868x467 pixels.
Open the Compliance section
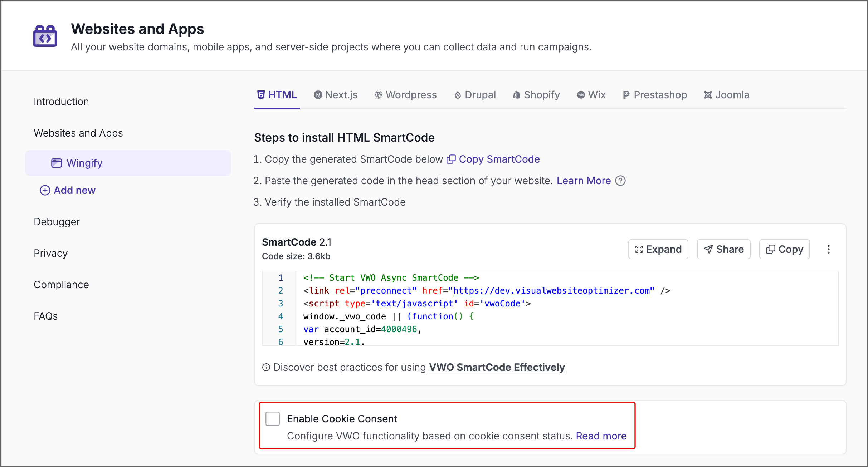(61, 285)
